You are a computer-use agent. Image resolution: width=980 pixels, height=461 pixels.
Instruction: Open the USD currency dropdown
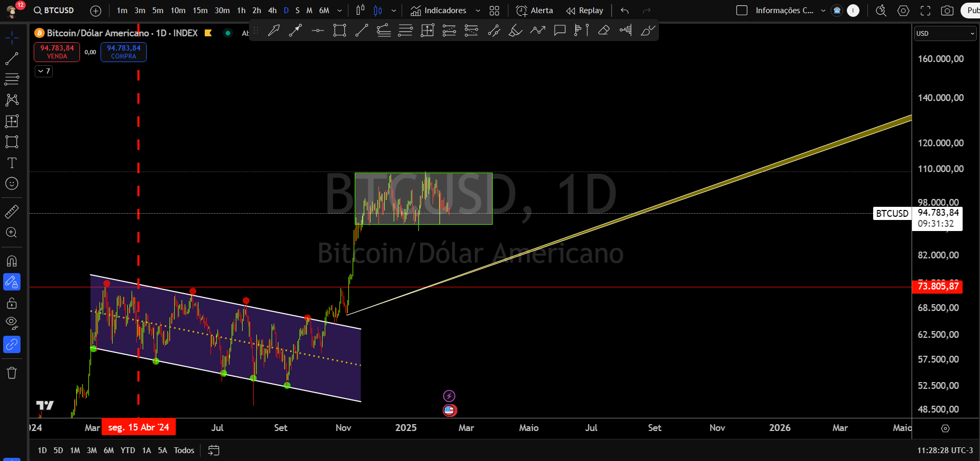tap(945, 33)
